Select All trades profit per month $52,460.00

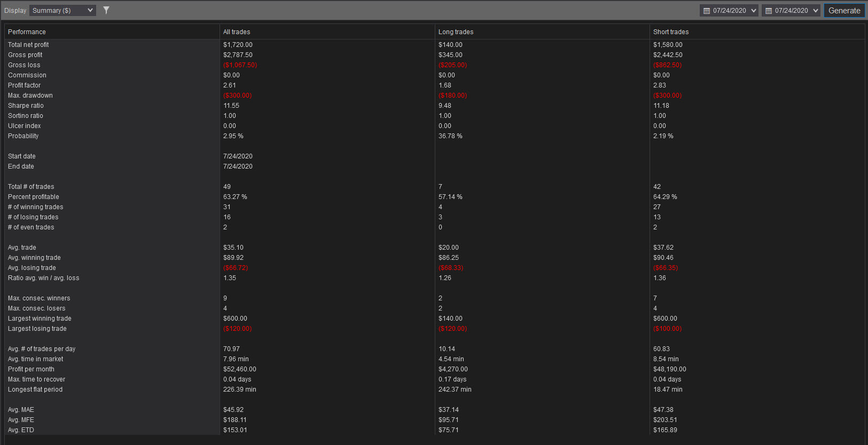[240, 369]
